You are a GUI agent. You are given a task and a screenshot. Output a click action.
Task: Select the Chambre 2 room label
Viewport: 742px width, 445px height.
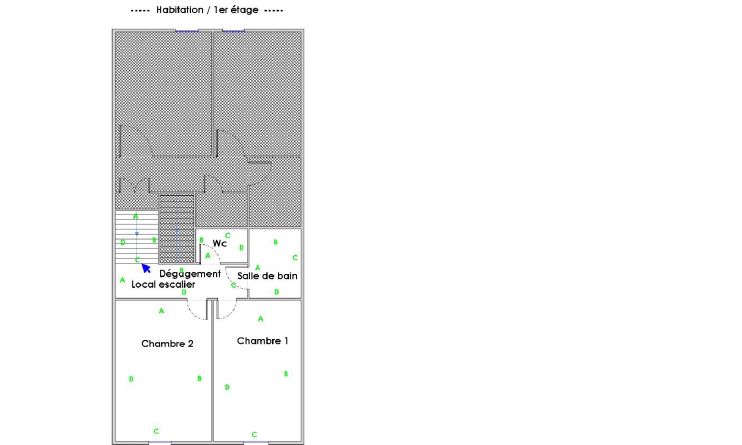pyautogui.click(x=167, y=343)
